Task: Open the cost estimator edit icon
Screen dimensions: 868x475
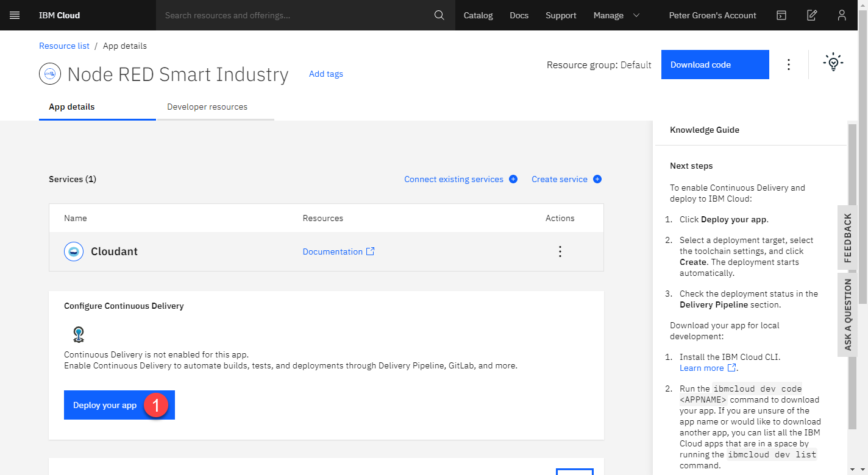Action: [x=812, y=15]
